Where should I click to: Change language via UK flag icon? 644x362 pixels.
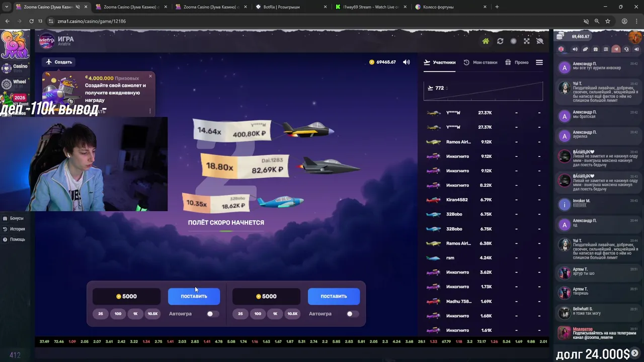(561, 49)
